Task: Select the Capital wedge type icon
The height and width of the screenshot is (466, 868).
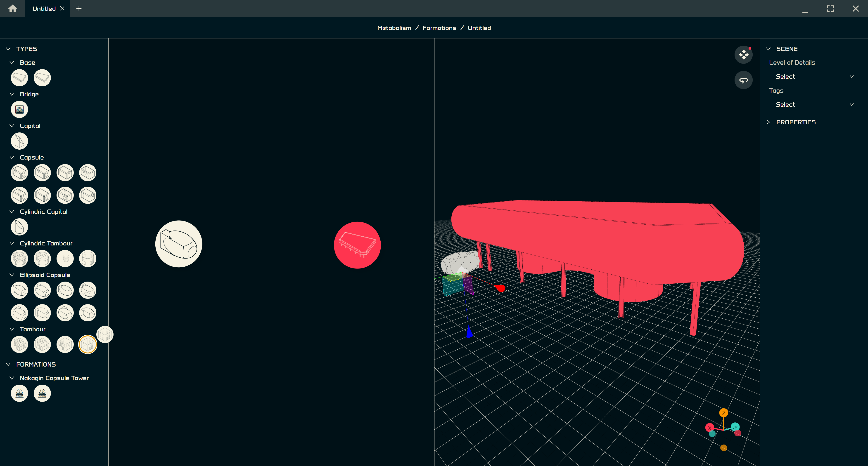Action: pos(19,141)
